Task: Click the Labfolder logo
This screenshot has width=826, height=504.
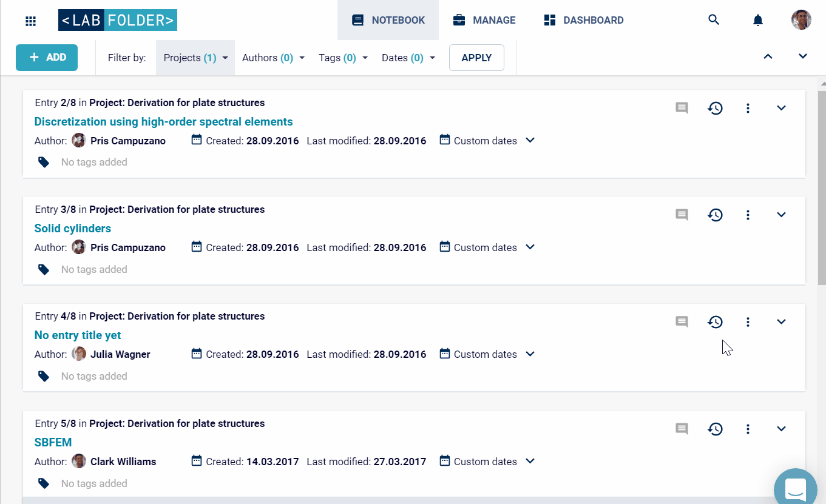Action: [118, 20]
